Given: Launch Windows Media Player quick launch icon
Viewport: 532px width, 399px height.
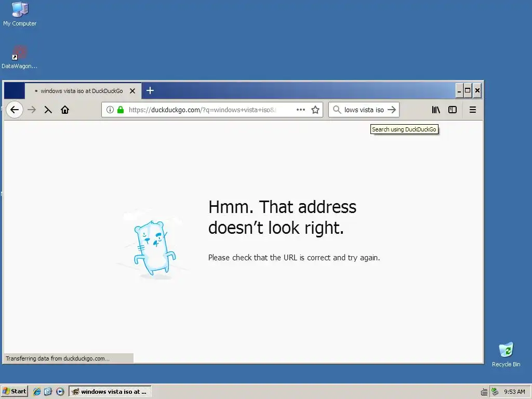Looking at the screenshot, I should (x=60, y=392).
